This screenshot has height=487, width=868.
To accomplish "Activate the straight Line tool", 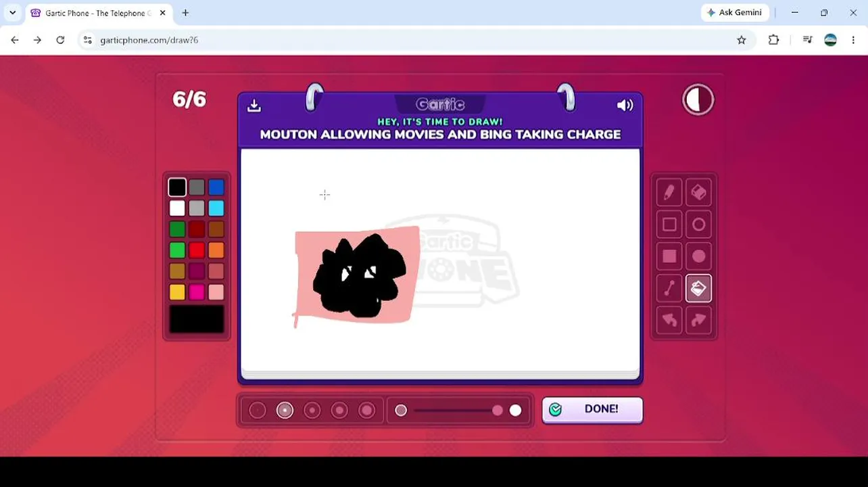I will 669,288.
